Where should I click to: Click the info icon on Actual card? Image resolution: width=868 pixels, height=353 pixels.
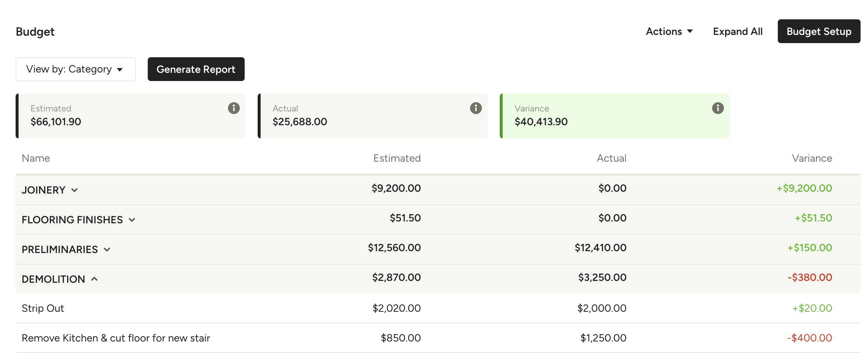476,108
